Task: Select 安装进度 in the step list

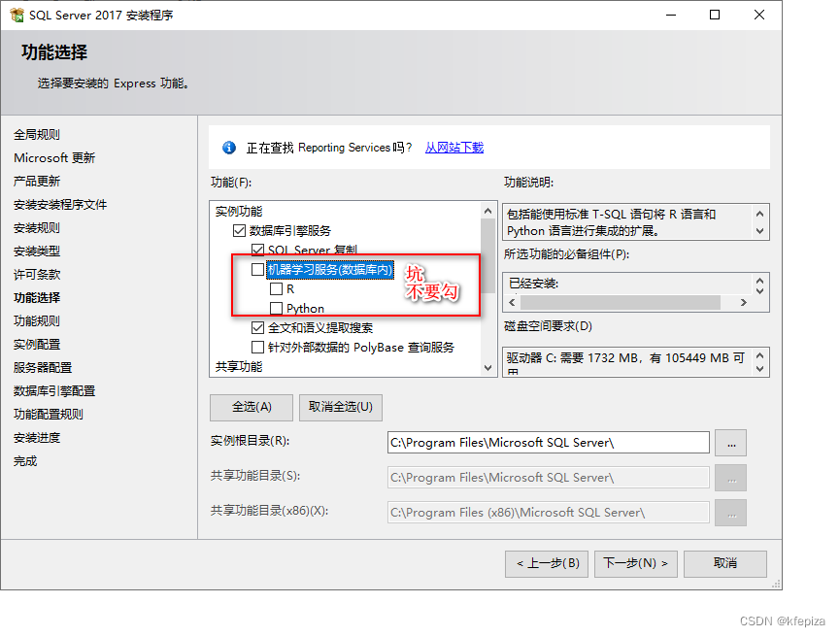Action: point(37,438)
